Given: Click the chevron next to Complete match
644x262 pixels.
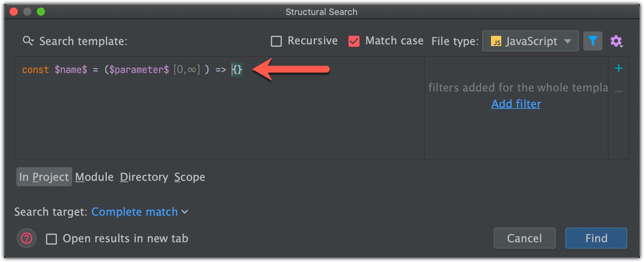Looking at the screenshot, I should (x=185, y=212).
